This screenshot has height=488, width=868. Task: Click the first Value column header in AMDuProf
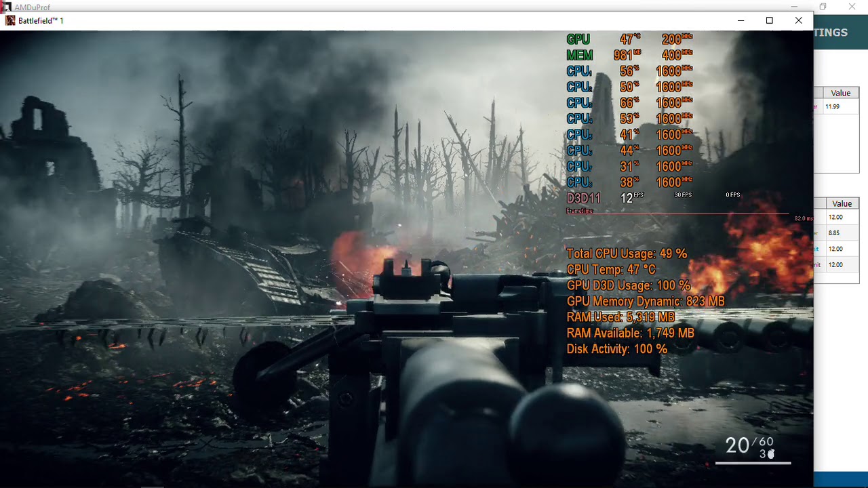(841, 93)
